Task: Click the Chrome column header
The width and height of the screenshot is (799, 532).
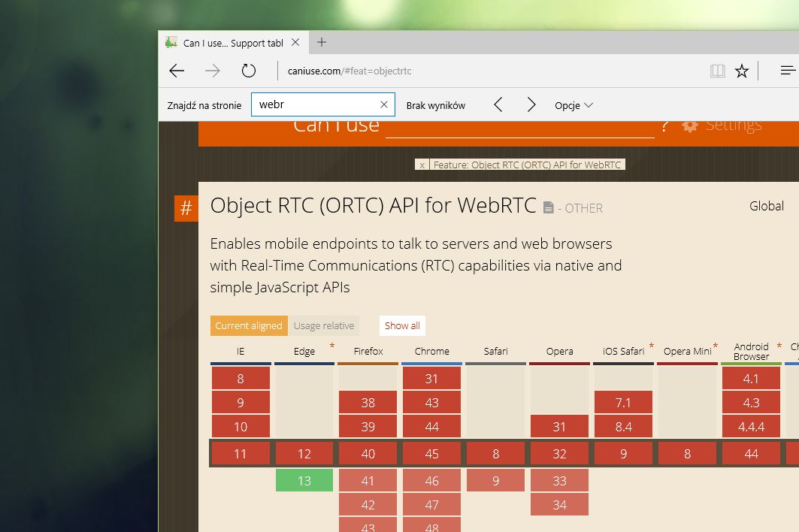Action: [431, 351]
